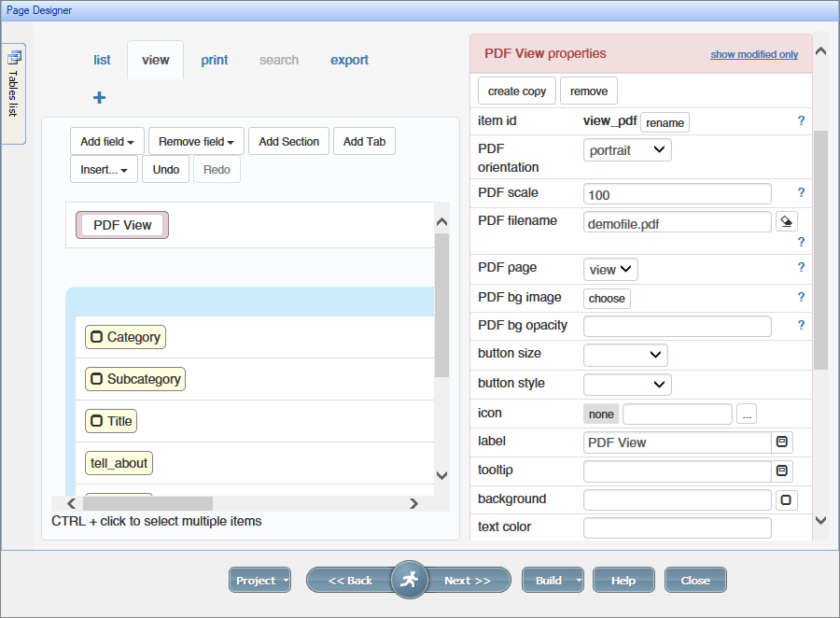Open multiline editor icon beside the tooltip field
Viewport: 840px width, 618px height.
(x=783, y=471)
